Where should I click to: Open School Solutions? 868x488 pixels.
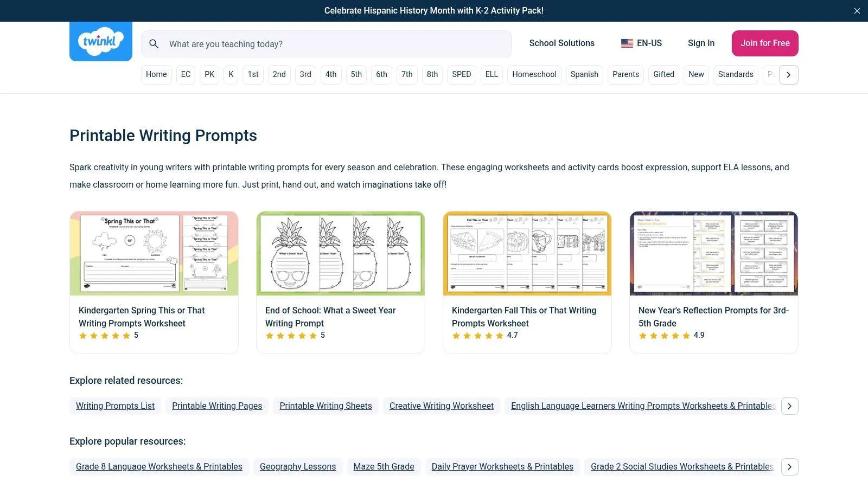pyautogui.click(x=562, y=43)
